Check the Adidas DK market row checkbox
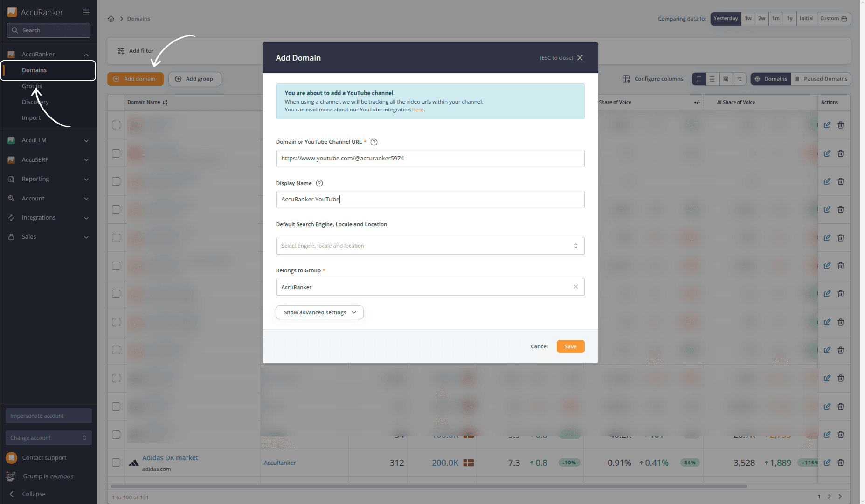The height and width of the screenshot is (504, 865). pyautogui.click(x=116, y=463)
